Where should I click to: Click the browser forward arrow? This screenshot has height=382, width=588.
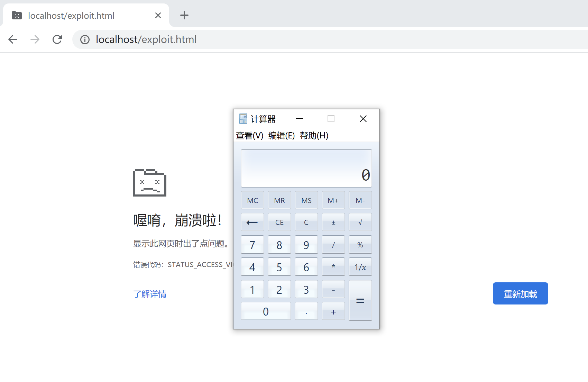pyautogui.click(x=35, y=39)
